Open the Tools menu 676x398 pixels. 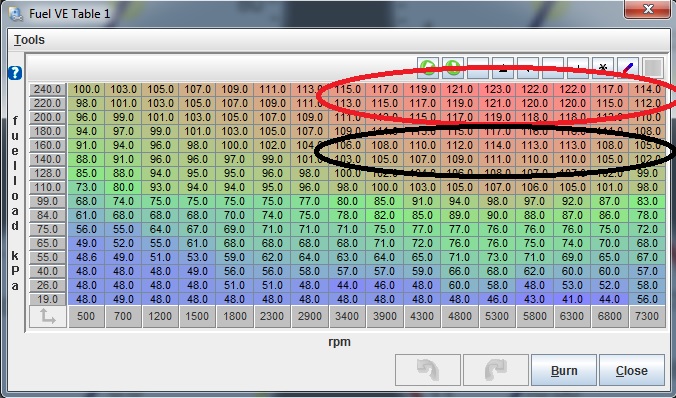point(29,40)
